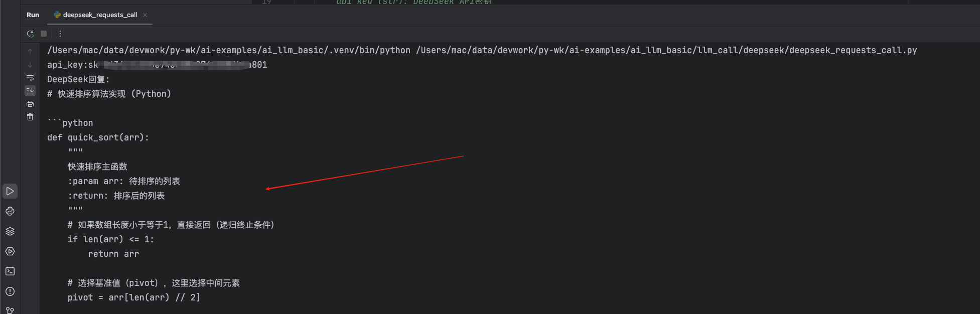Click the '# 选择基准值 (pivot)' comment line
The height and width of the screenshot is (314, 980).
click(154, 283)
